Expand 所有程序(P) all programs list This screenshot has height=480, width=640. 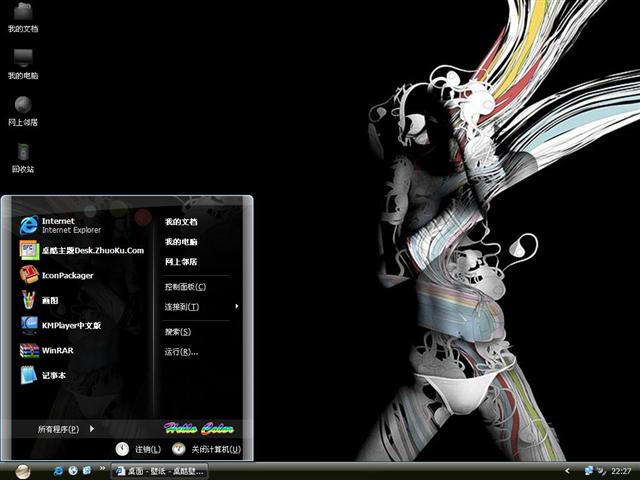tap(66, 429)
